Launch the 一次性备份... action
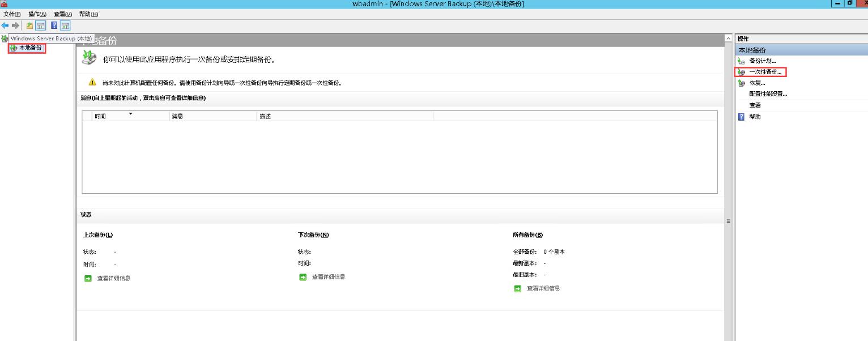 point(765,72)
